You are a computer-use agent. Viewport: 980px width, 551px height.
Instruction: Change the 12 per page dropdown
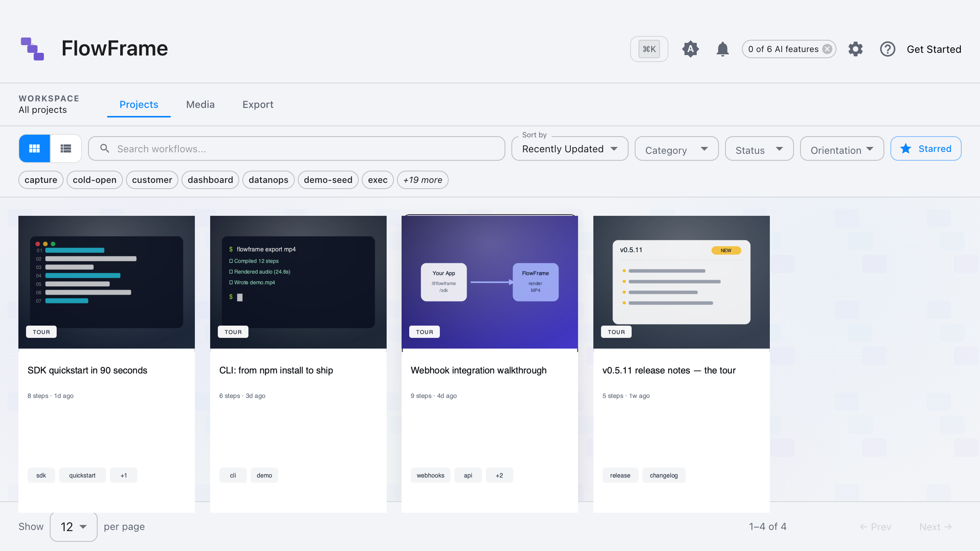click(73, 527)
